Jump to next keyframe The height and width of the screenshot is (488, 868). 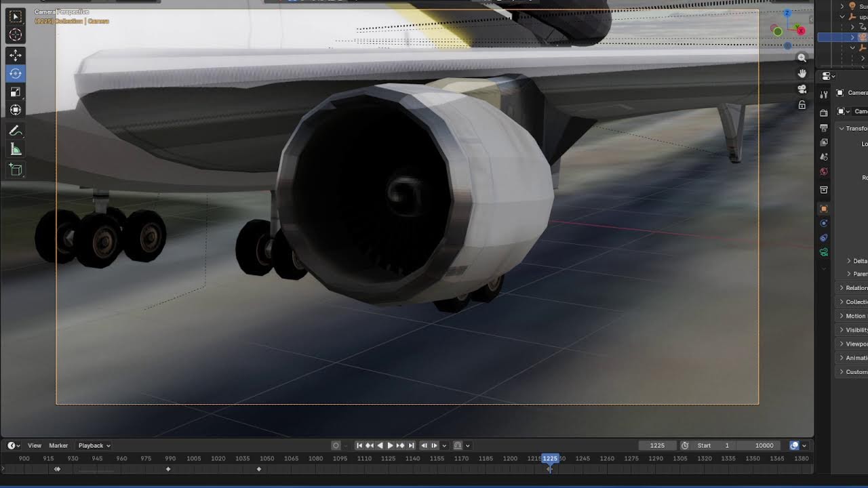(x=400, y=445)
